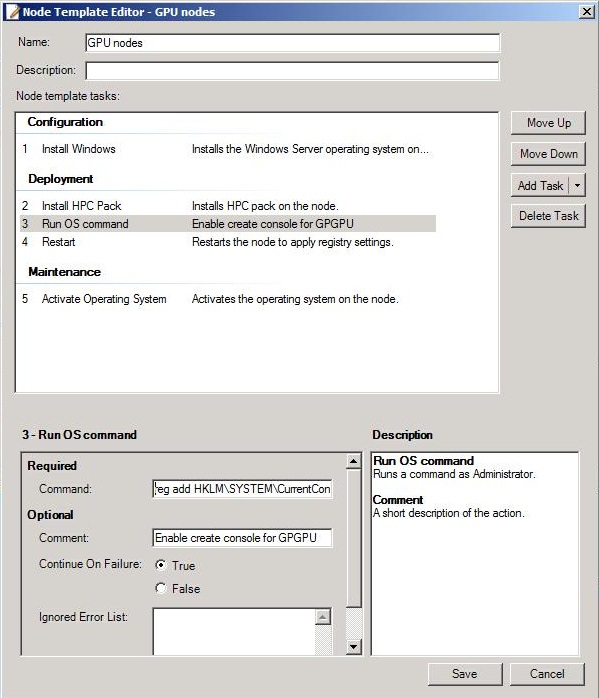The image size is (599, 698).
Task: Select the Run OS command task row
Action: [x=227, y=223]
